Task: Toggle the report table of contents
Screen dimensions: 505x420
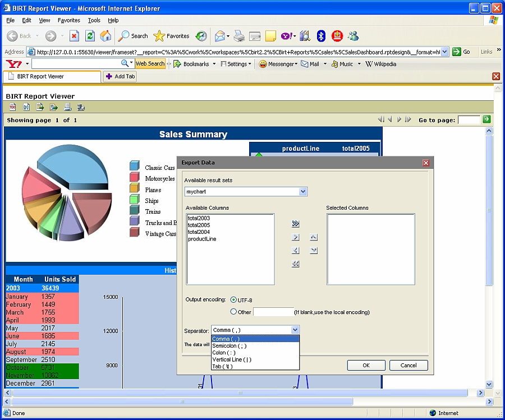Action: [x=12, y=107]
